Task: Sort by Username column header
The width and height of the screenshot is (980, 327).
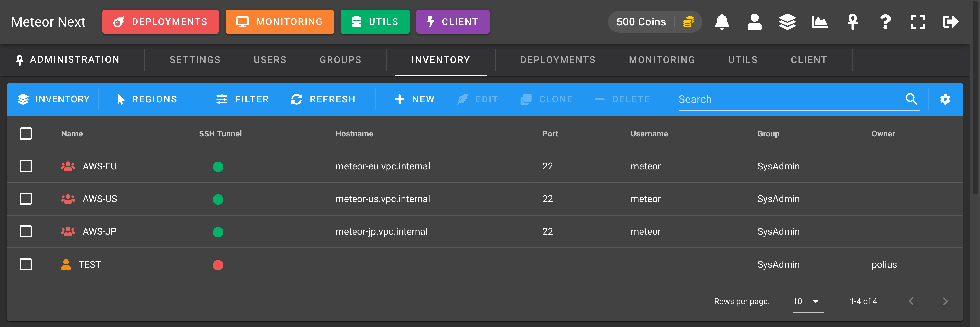Action: coord(649,134)
